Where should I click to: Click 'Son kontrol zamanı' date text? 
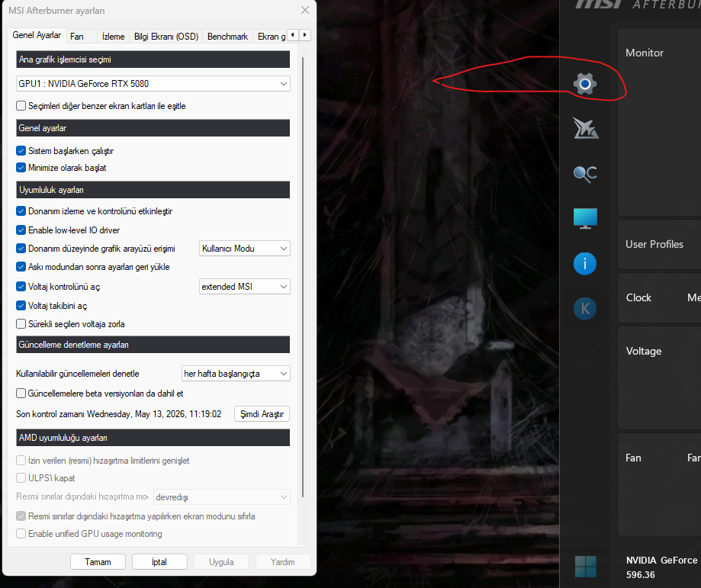(118, 414)
